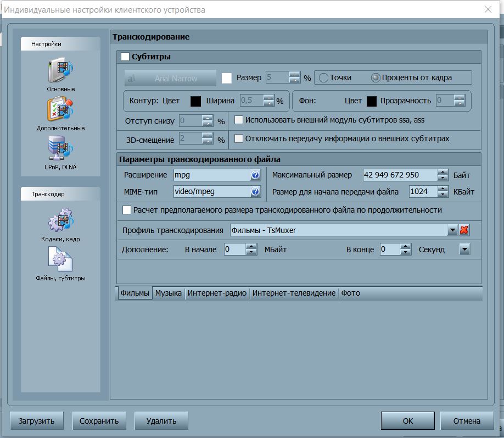Screen dimensions: 504x438
Task: Open Кодеки, кадр transcoder settings
Action: pos(60,220)
